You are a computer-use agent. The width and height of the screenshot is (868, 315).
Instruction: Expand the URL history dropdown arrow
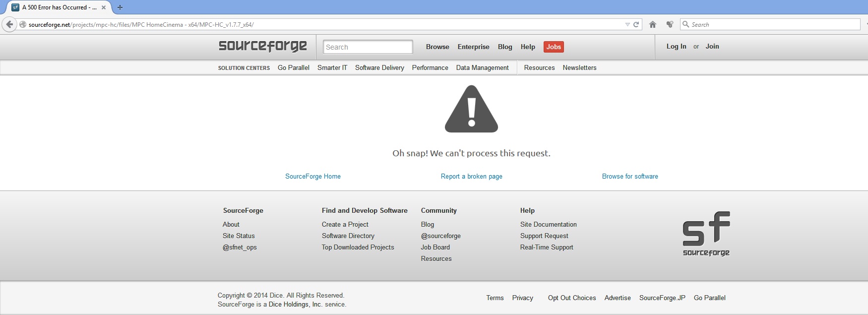pos(627,24)
